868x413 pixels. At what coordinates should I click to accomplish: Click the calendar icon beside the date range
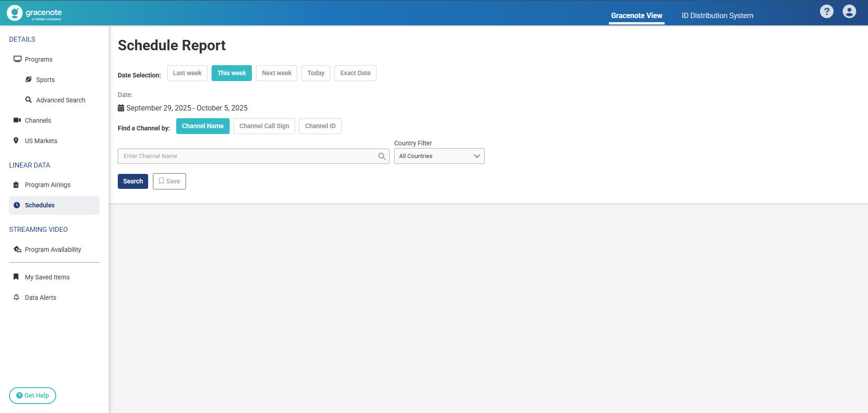click(121, 108)
